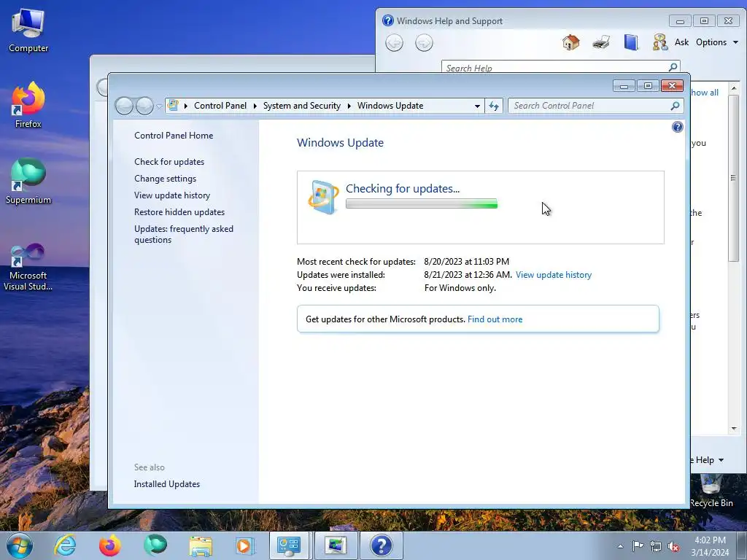Click the Windows Start orb
Viewport: 747px width, 560px height.
20,545
